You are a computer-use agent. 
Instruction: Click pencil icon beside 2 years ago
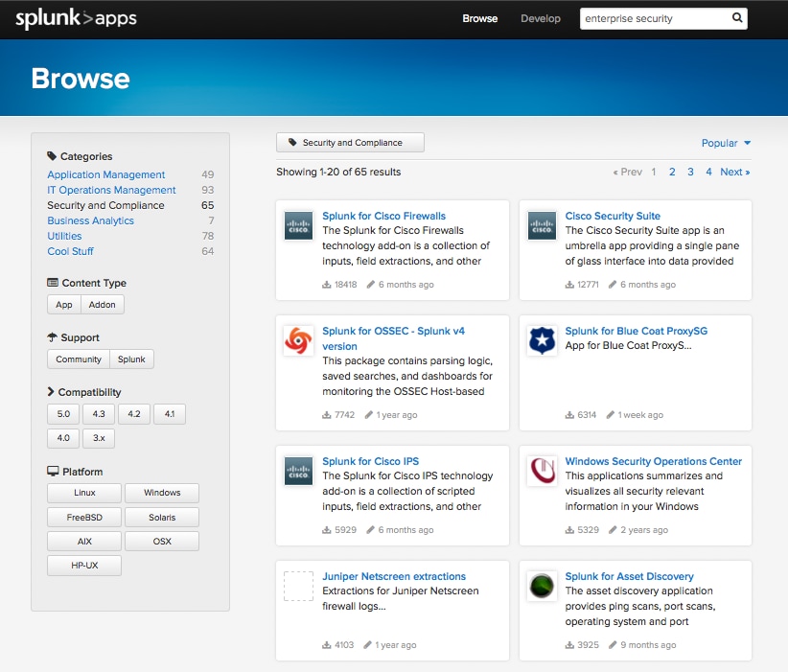[x=613, y=530]
